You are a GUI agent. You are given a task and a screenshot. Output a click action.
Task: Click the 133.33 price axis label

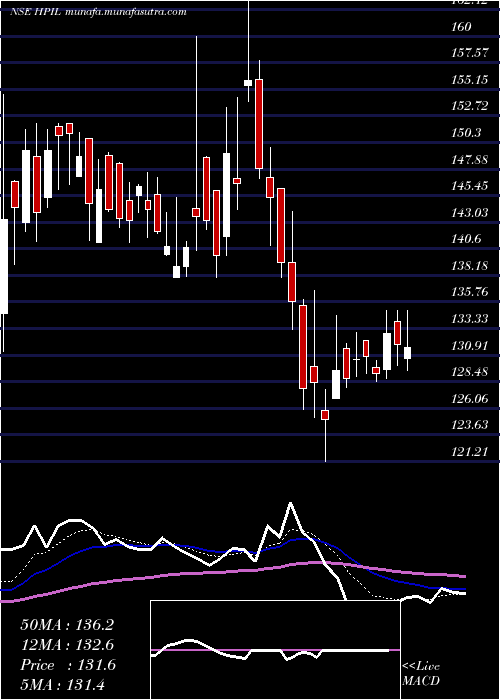tap(470, 319)
